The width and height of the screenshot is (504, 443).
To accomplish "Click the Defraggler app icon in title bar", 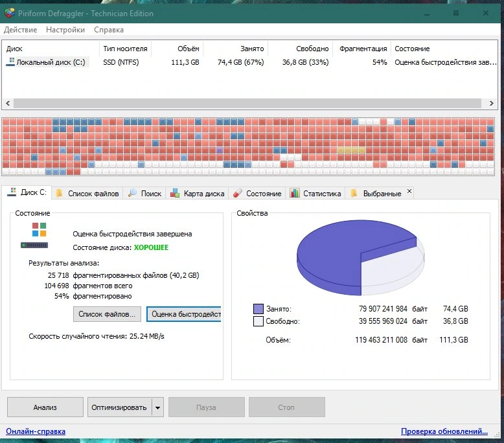I will point(10,13).
